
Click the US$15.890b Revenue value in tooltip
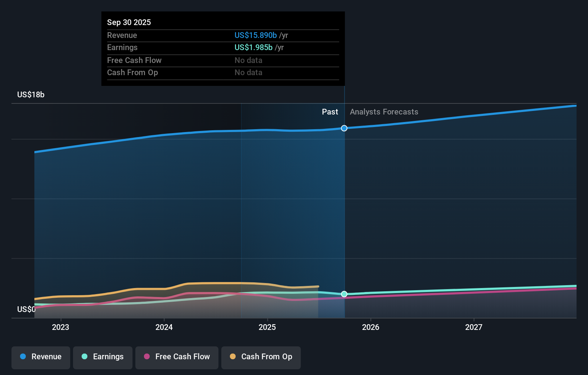[x=255, y=35]
